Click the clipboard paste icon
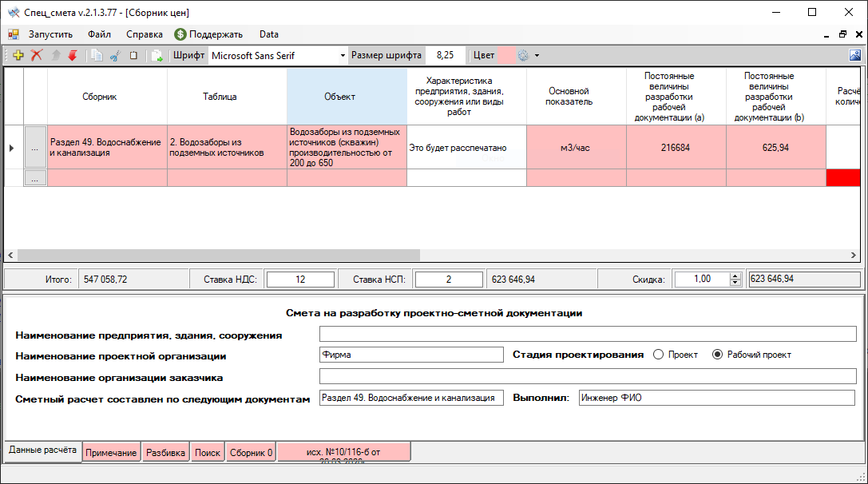Image resolution: width=868 pixels, height=484 pixels. point(133,55)
